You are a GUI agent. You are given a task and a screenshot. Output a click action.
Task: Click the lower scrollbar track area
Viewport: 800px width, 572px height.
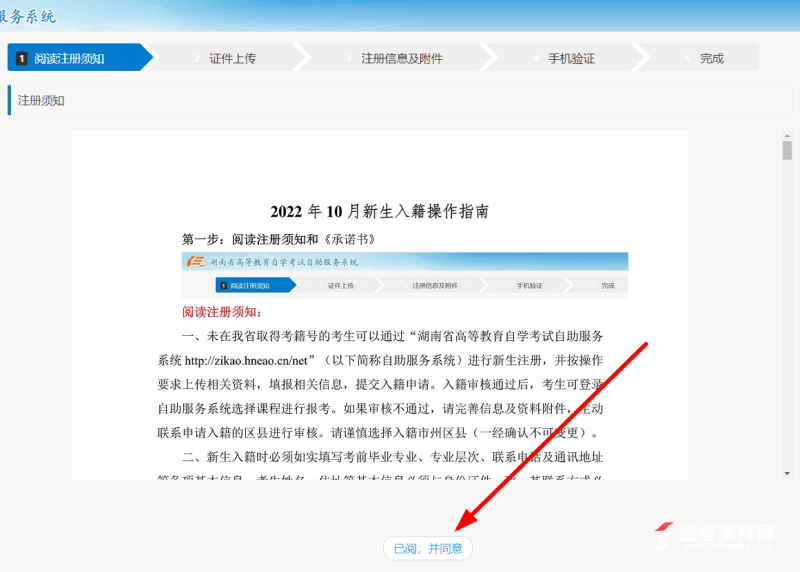point(787,400)
